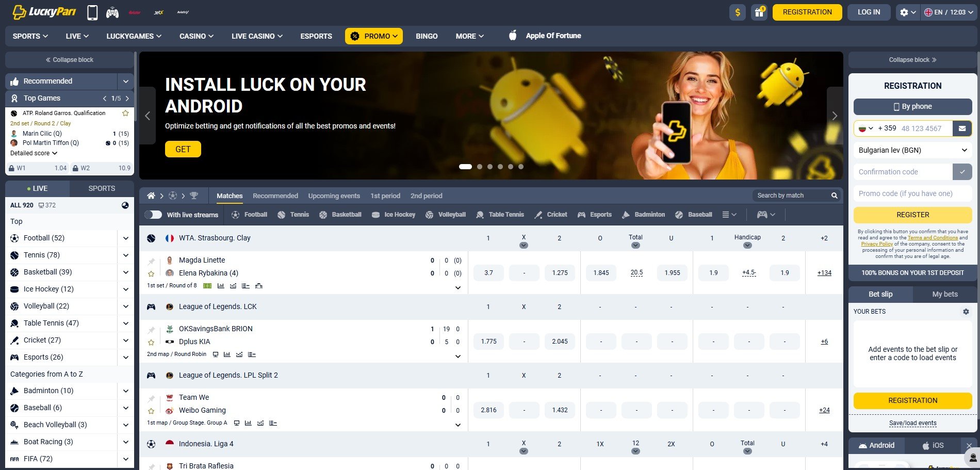Switch to email registration envelope icon
Screen dimensions: 980x470
(x=962, y=128)
